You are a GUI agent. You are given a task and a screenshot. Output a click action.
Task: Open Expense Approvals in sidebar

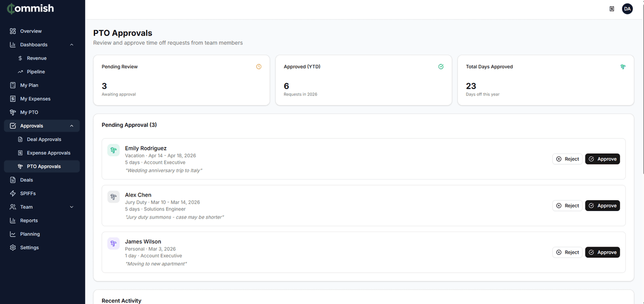(48, 153)
